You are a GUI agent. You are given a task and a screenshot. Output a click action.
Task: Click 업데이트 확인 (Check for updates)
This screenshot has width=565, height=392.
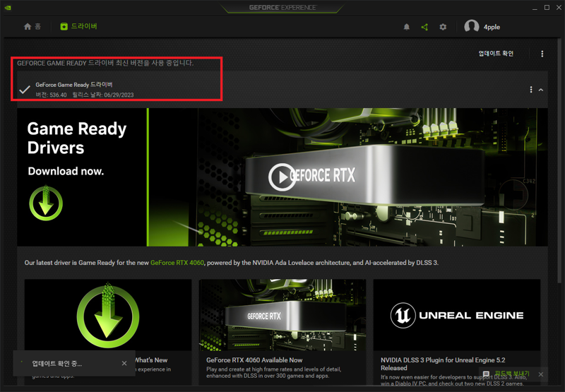coord(496,54)
